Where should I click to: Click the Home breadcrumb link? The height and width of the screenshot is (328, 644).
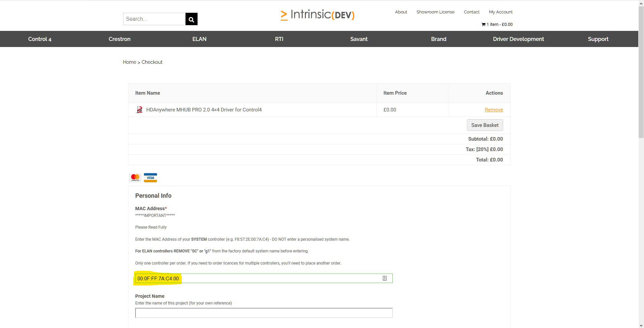pos(129,62)
